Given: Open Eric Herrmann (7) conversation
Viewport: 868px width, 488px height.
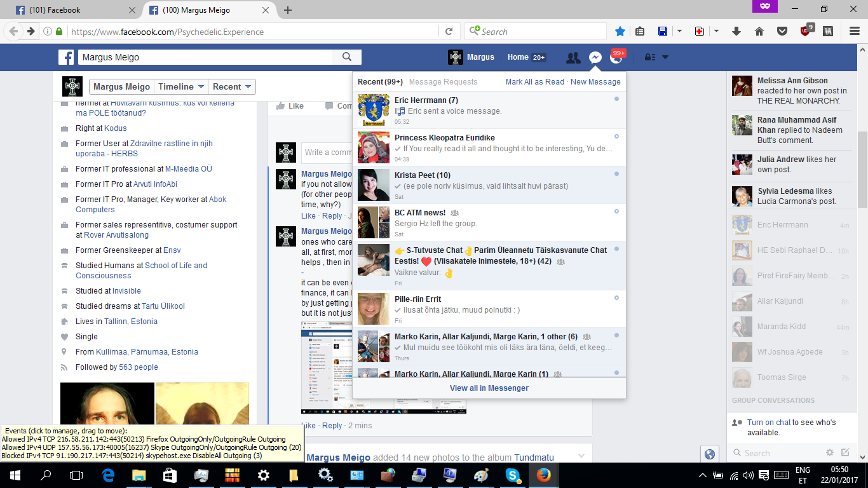Looking at the screenshot, I should [x=489, y=110].
